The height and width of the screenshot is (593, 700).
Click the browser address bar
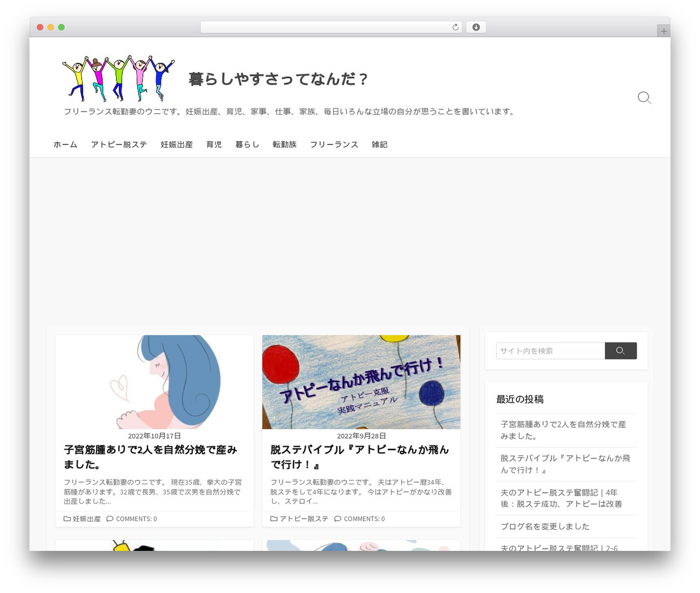(331, 27)
